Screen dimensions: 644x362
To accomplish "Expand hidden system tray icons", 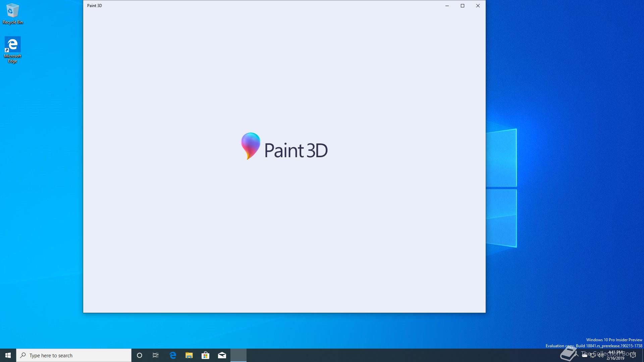I will (577, 355).
